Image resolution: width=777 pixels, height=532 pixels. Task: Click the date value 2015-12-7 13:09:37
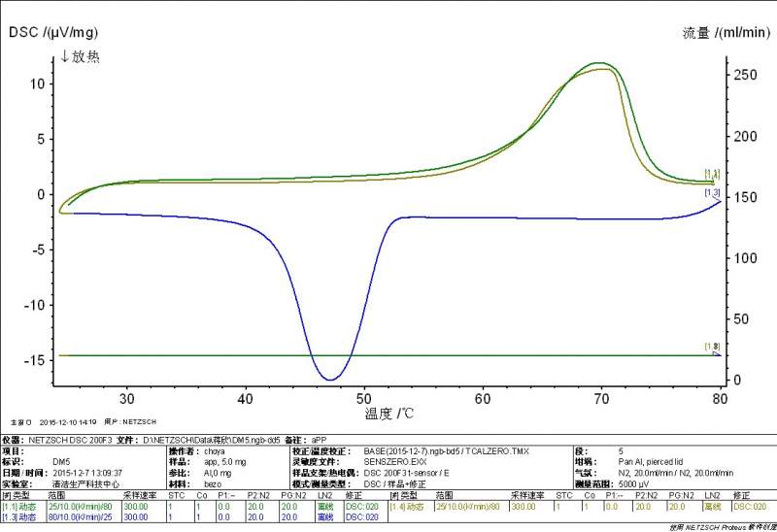[87, 473]
